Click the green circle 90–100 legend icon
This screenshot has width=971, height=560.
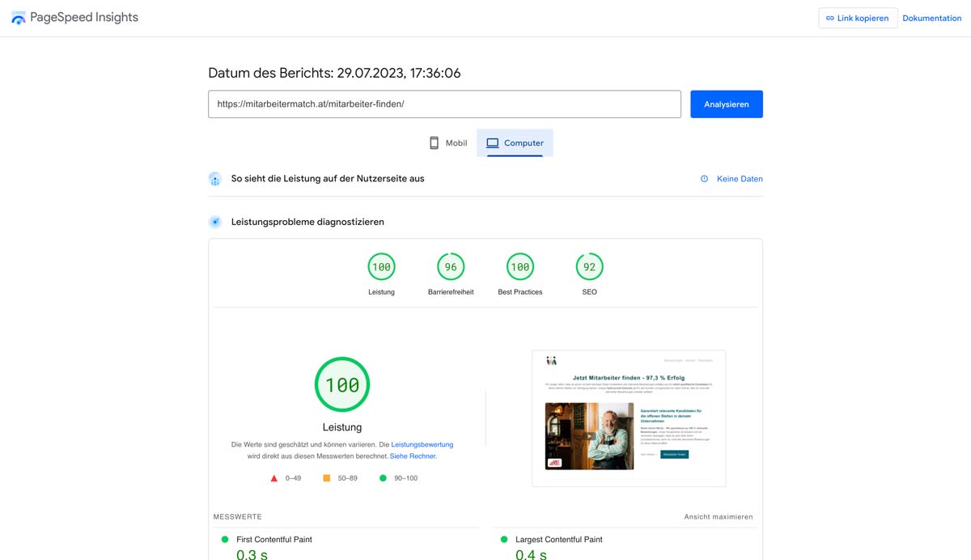(x=383, y=478)
